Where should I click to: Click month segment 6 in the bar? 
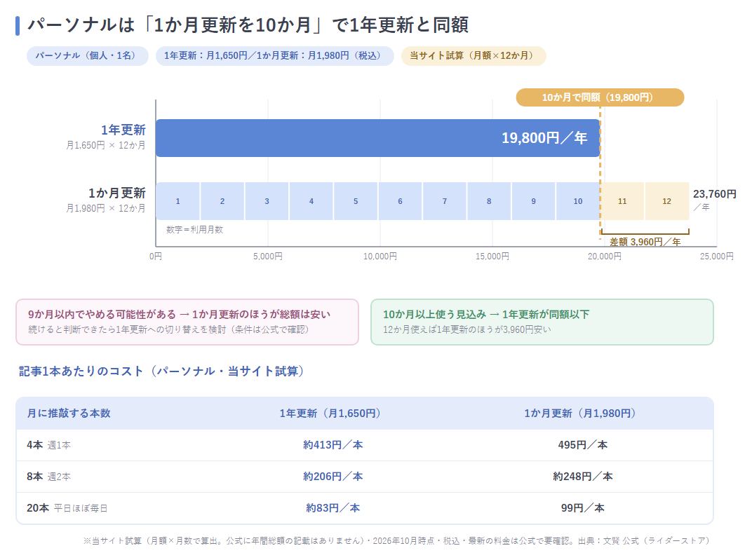tap(400, 201)
